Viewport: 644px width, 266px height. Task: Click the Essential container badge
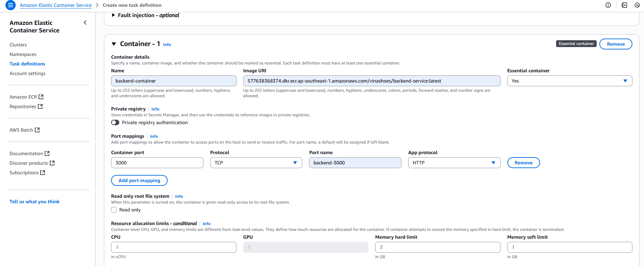(x=576, y=44)
